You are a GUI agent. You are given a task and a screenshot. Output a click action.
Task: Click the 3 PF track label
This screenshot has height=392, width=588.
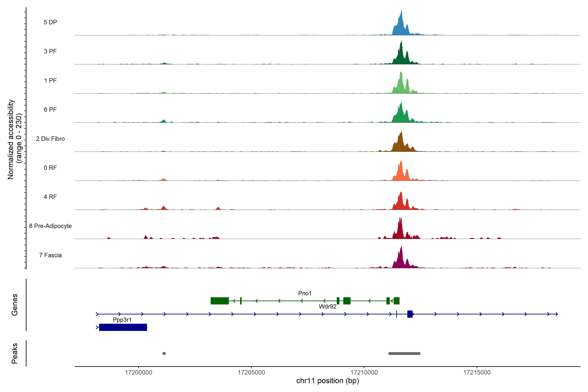click(x=50, y=51)
